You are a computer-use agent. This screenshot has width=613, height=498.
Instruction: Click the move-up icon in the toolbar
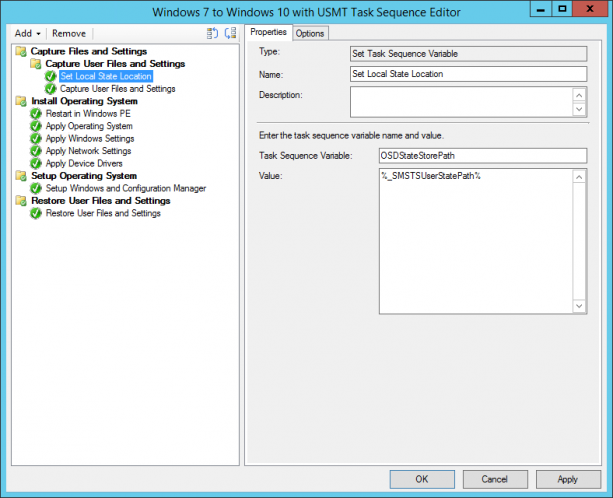click(211, 33)
